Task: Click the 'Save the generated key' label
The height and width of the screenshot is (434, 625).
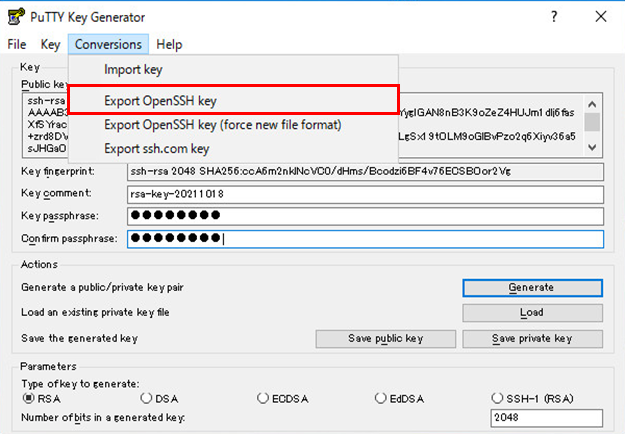Action: 79,338
